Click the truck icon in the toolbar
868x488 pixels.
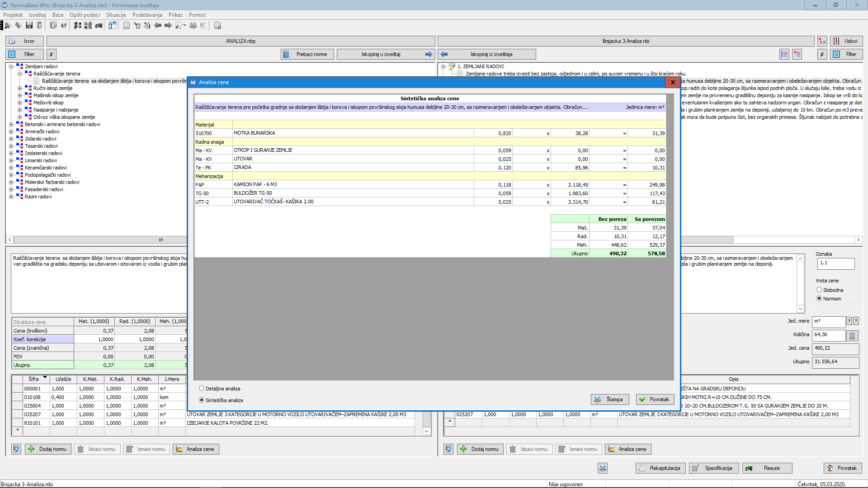pos(99,25)
